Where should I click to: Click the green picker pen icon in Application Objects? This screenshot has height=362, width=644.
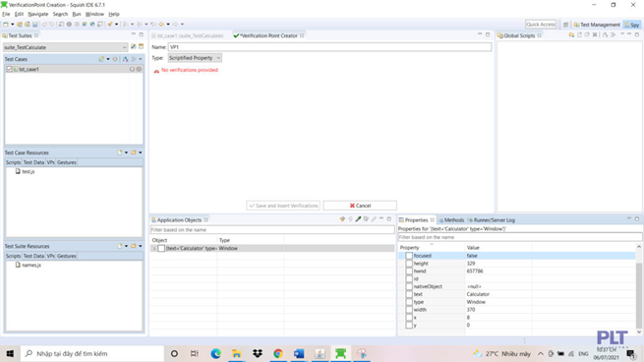click(x=358, y=219)
